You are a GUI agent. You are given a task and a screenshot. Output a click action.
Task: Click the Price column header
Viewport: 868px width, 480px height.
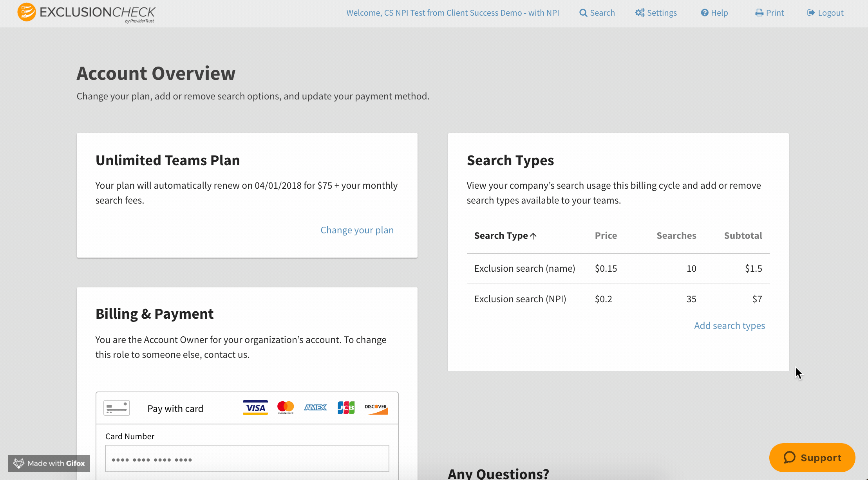click(606, 236)
